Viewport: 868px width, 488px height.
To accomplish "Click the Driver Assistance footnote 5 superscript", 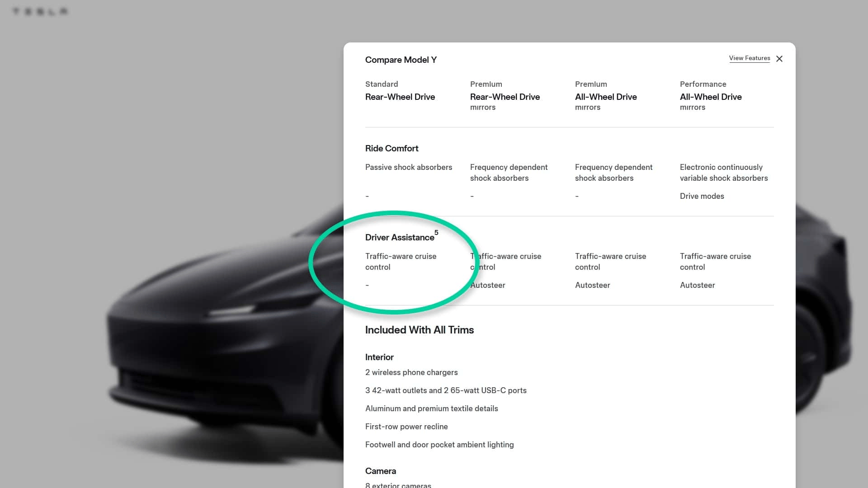I will coord(436,233).
